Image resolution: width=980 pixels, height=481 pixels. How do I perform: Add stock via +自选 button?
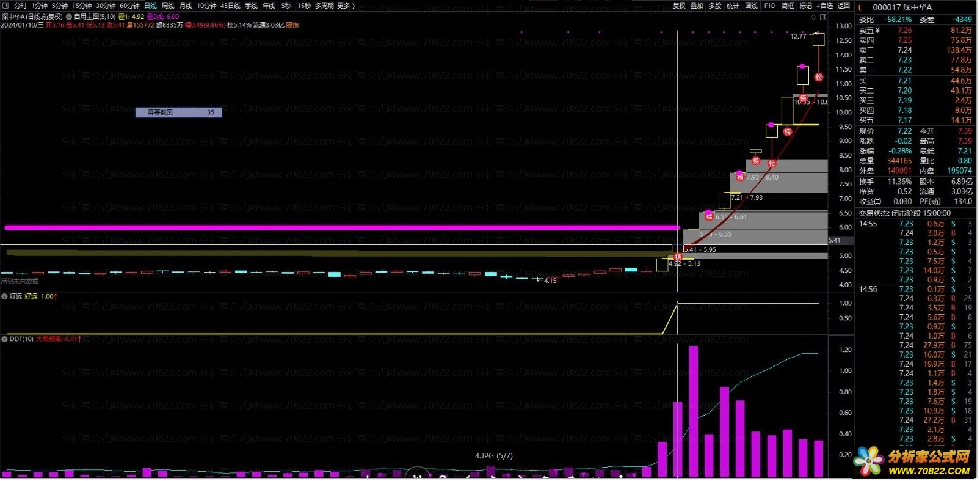pyautogui.click(x=825, y=6)
